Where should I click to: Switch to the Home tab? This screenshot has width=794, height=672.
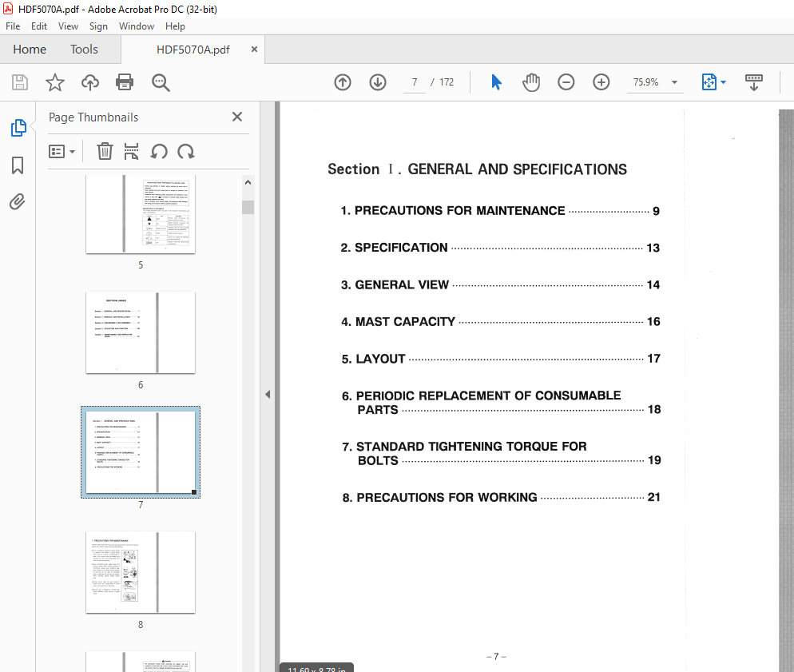click(30, 49)
